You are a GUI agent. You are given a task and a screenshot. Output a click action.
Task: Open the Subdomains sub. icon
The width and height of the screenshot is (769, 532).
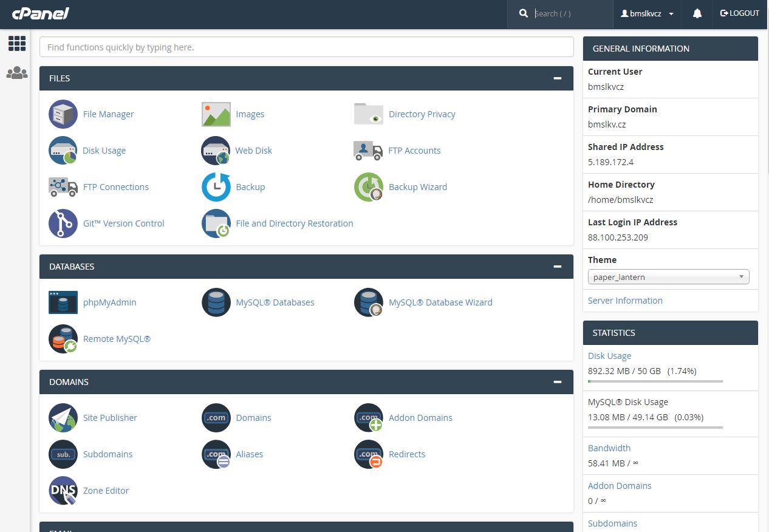point(63,454)
